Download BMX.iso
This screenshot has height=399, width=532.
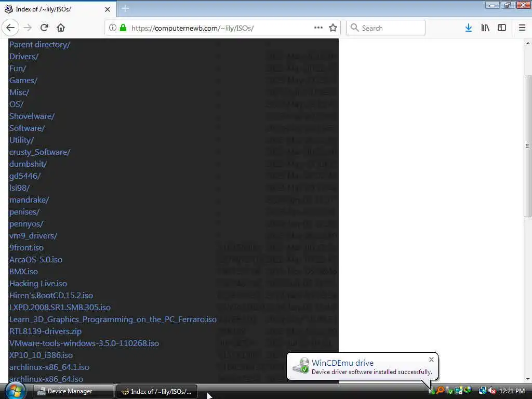coord(23,271)
